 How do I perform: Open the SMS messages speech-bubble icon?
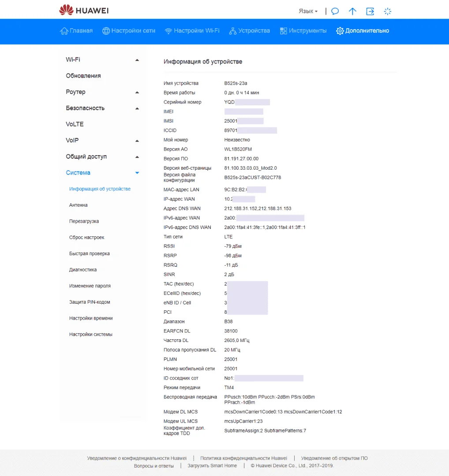(x=335, y=11)
